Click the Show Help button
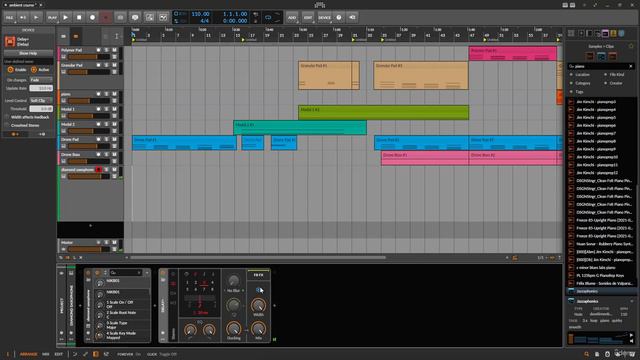 click(x=28, y=53)
